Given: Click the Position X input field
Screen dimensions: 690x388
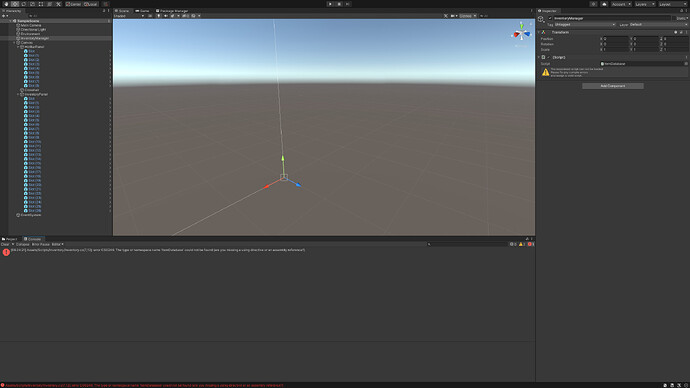Looking at the screenshot, I should [616, 39].
